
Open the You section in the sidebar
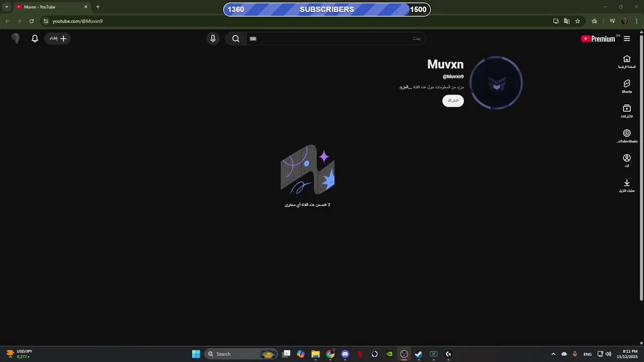coord(627,161)
